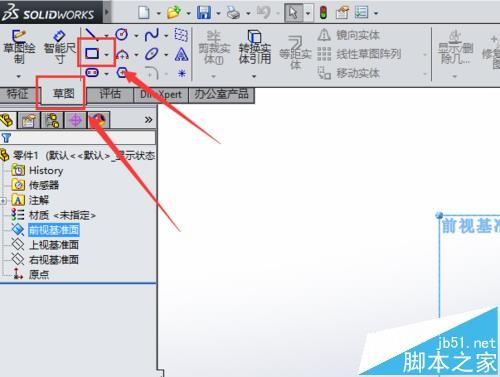Open the ConfigurationManager tab
500x377 pixels.
(x=52, y=120)
